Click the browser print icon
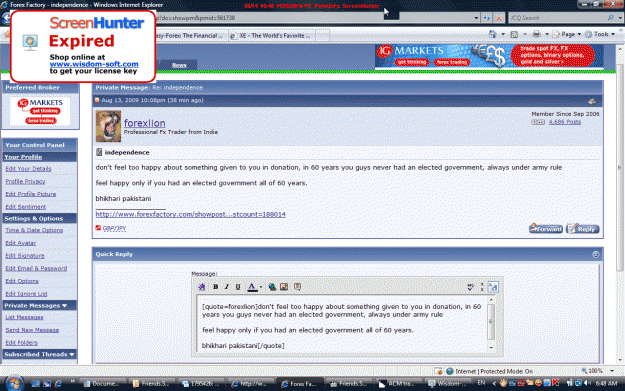This screenshot has width=625, height=391. pyautogui.click(x=537, y=35)
